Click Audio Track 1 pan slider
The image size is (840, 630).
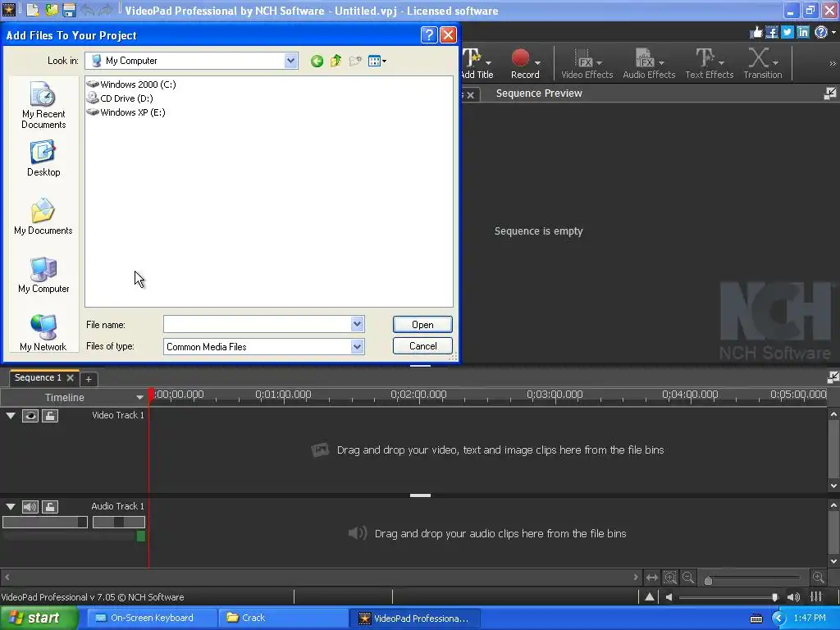click(119, 522)
